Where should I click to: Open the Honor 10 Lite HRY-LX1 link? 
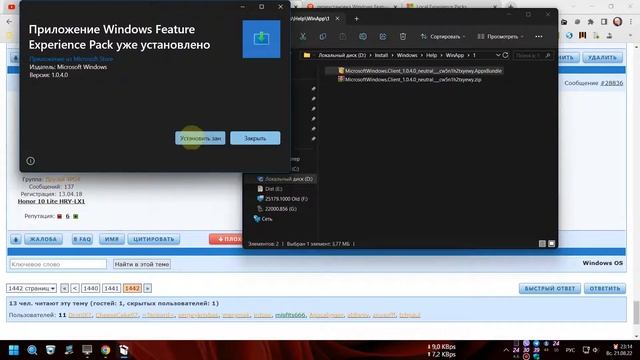(x=51, y=201)
